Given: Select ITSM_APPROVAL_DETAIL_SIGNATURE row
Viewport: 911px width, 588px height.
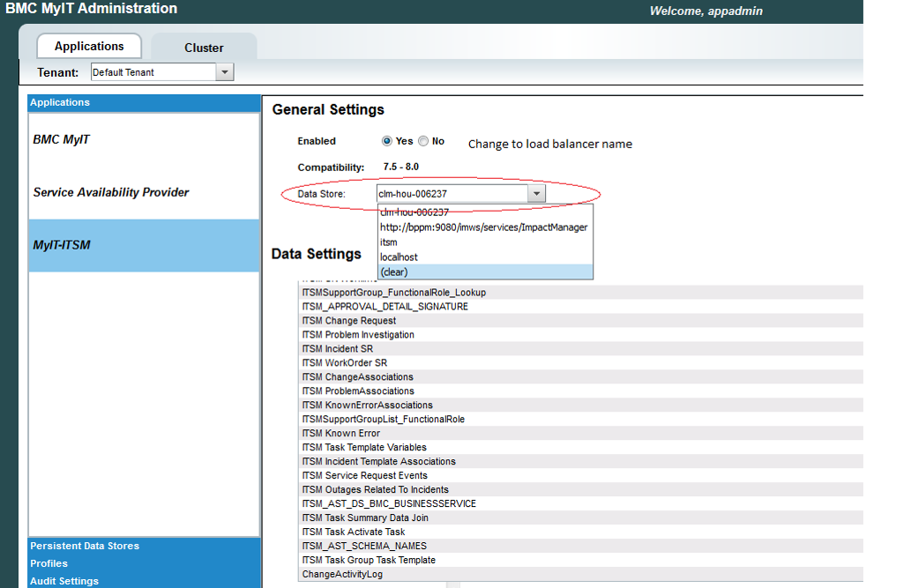Looking at the screenshot, I should pos(580,306).
